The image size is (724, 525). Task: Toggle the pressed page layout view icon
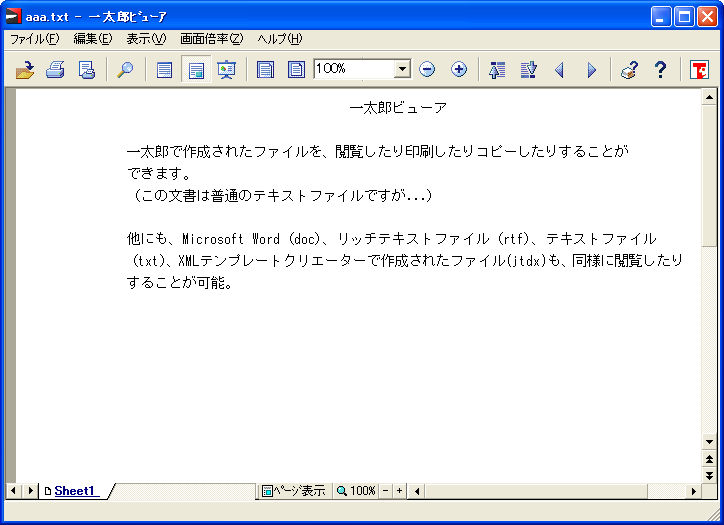(196, 70)
